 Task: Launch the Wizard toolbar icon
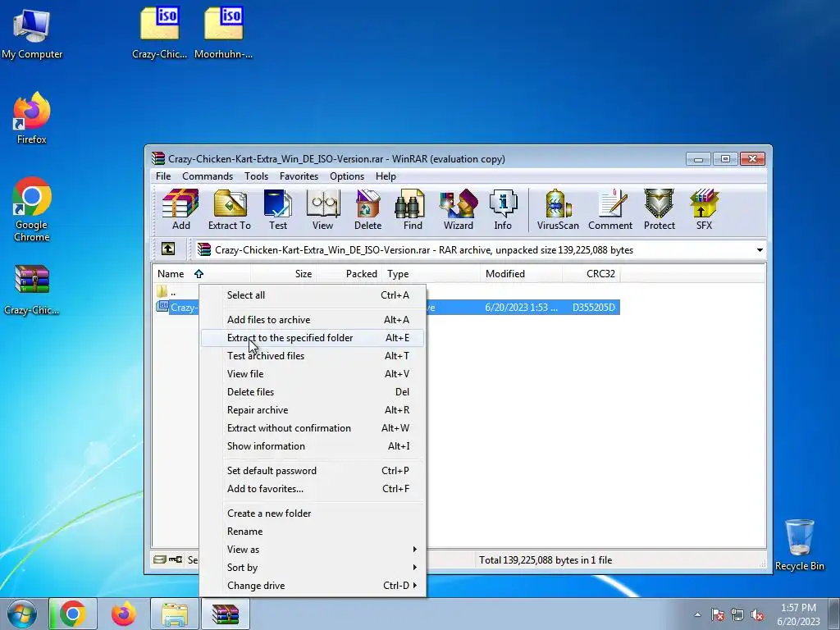point(458,209)
